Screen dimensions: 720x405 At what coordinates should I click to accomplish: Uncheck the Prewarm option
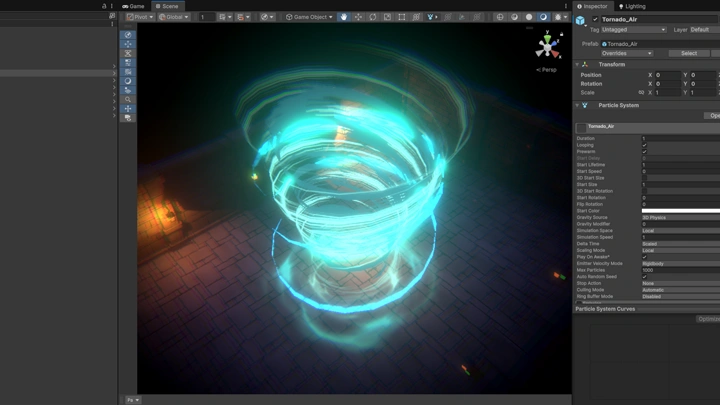[644, 152]
